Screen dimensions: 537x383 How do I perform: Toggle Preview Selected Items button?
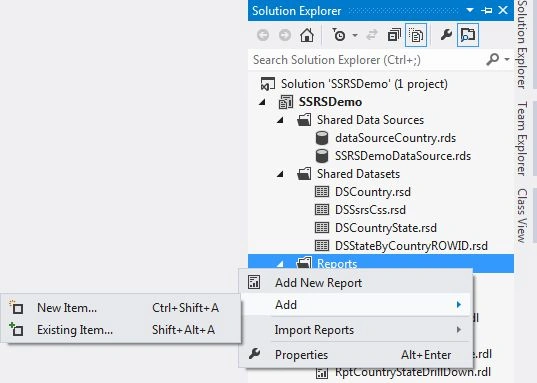pyautogui.click(x=468, y=35)
